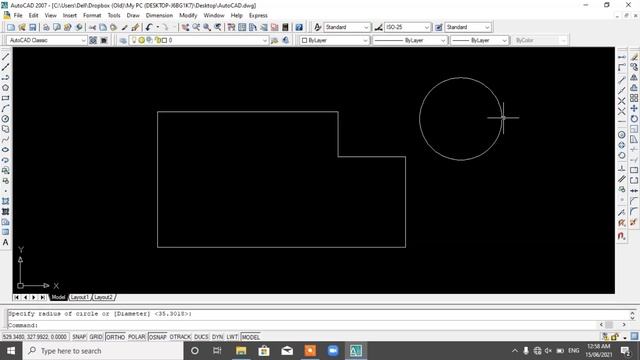Viewport: 640px width, 360px height.
Task: Open Zoom app from taskbar
Action: pos(333,351)
